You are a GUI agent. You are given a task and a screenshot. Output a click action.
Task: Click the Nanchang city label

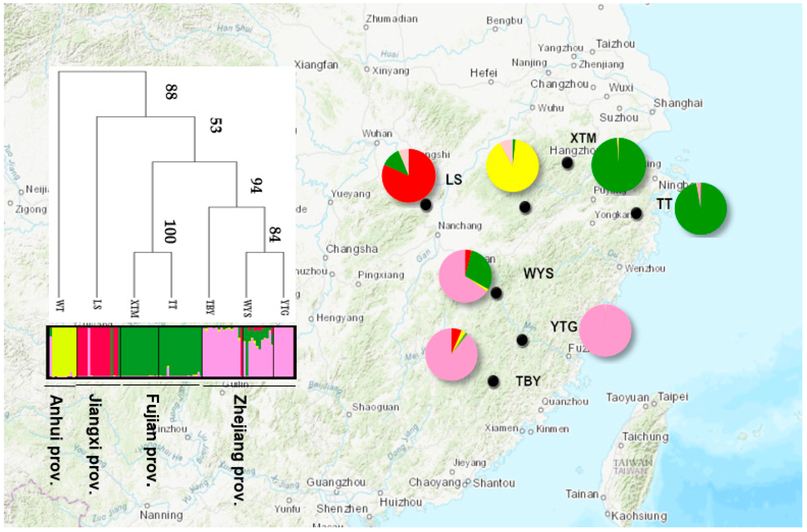coord(460,226)
